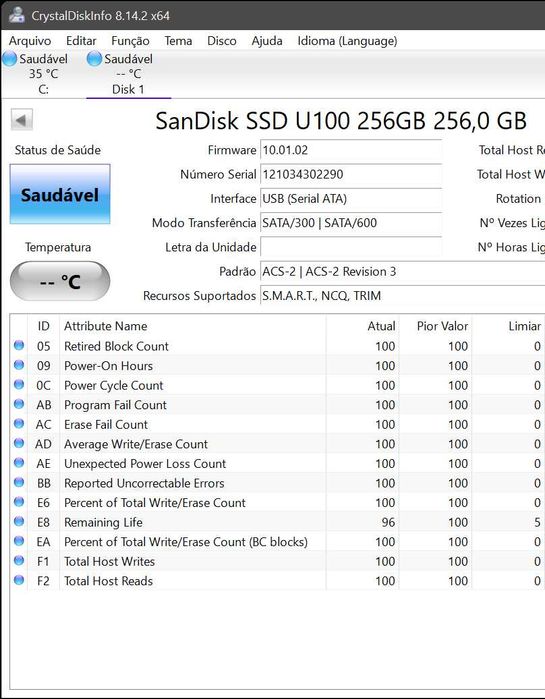Click the transfer mode field SATA/300 | SATA/600

(351, 223)
